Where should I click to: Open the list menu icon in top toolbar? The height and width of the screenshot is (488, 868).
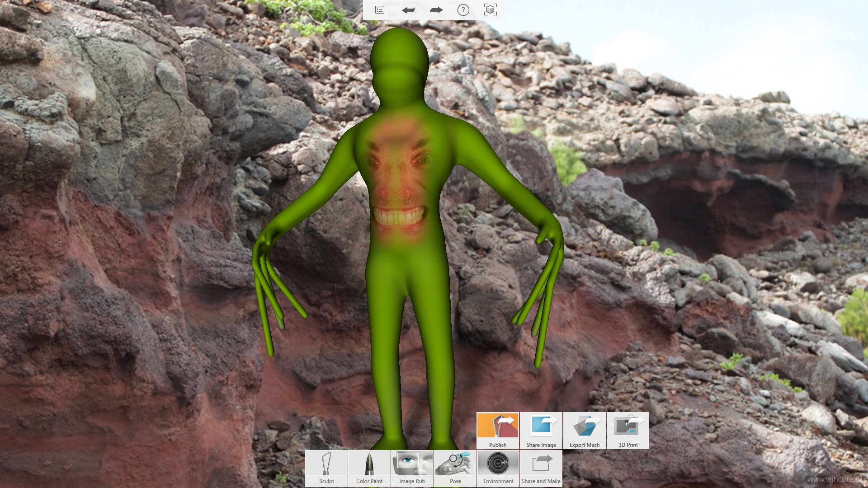pos(380,10)
